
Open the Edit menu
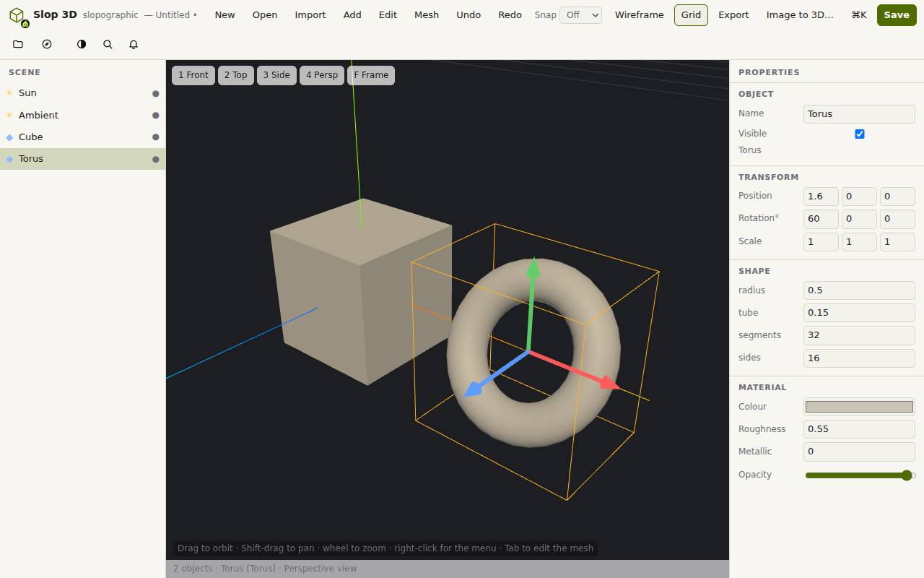tap(388, 14)
